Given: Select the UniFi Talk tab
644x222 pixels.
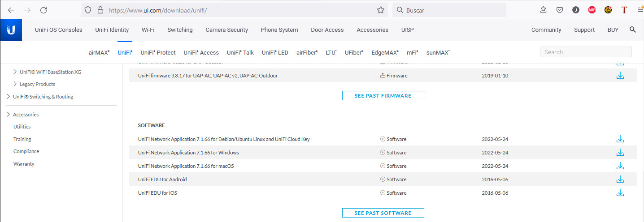Looking at the screenshot, I should (x=240, y=52).
